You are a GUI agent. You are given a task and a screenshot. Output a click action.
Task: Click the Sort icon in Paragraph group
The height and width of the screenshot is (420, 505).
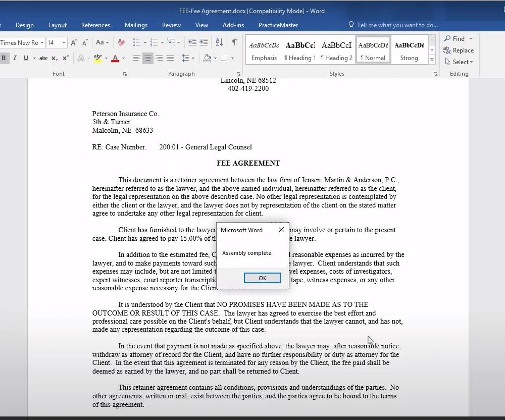pos(219,42)
